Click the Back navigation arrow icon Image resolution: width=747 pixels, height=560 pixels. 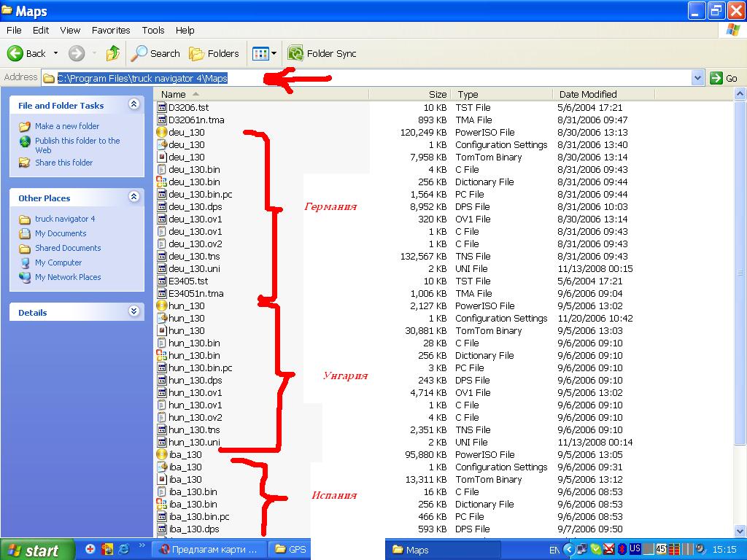tap(15, 53)
